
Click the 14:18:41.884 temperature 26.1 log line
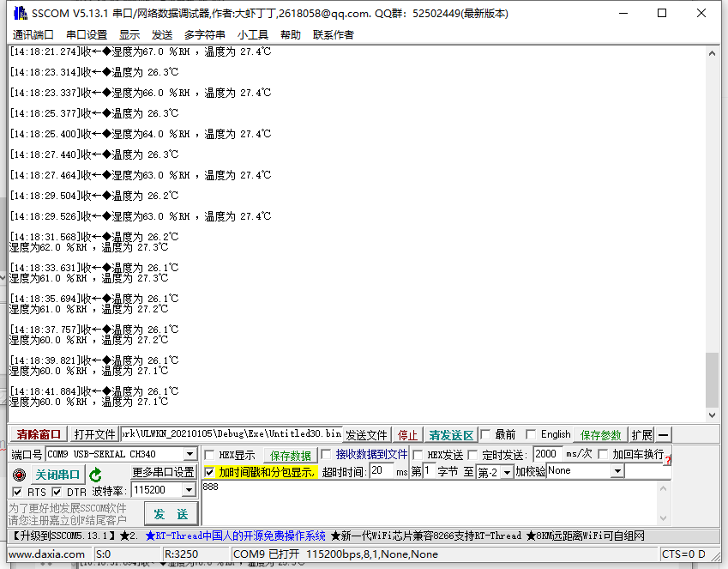pyautogui.click(x=93, y=391)
